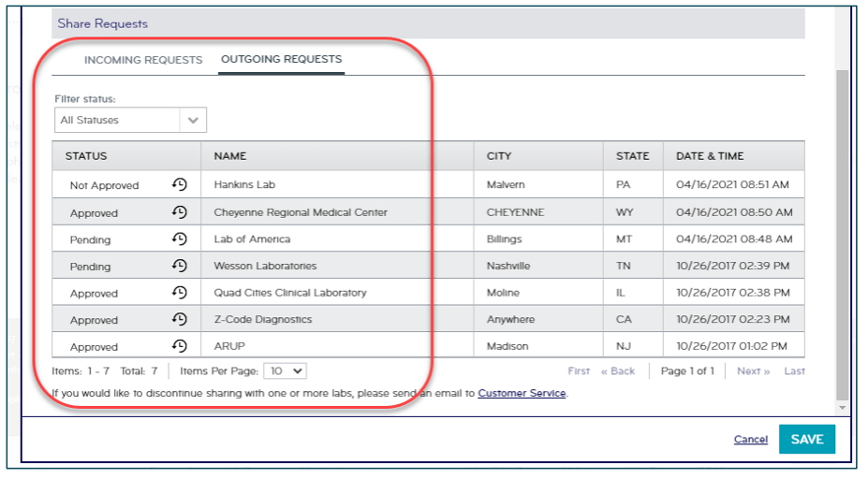868x478 pixels.
Task: Open Z-Code Diagnostics request history icon
Action: click(x=180, y=320)
